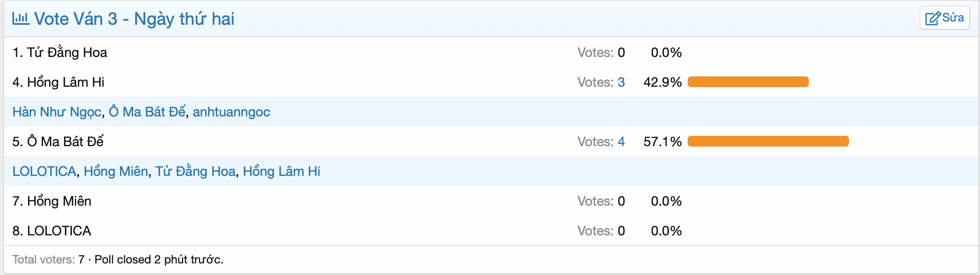Select poll option 1. Tử Đằng Hoa
980x275 pixels.
tap(60, 52)
